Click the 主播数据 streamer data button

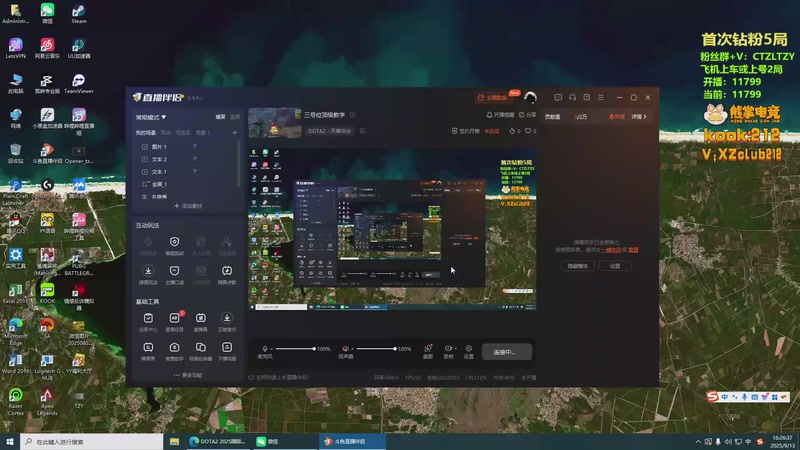pos(494,97)
